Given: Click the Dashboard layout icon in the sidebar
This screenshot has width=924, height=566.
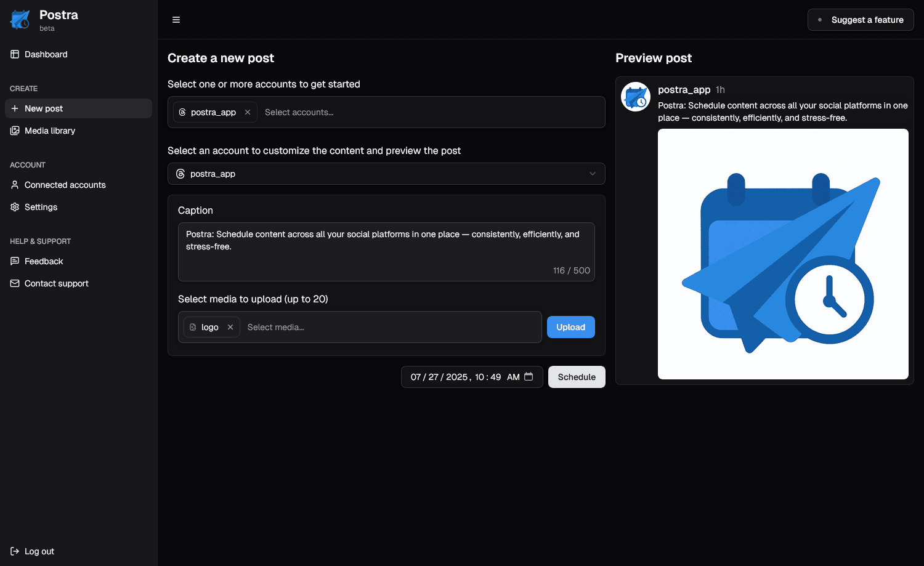Looking at the screenshot, I should coord(15,54).
